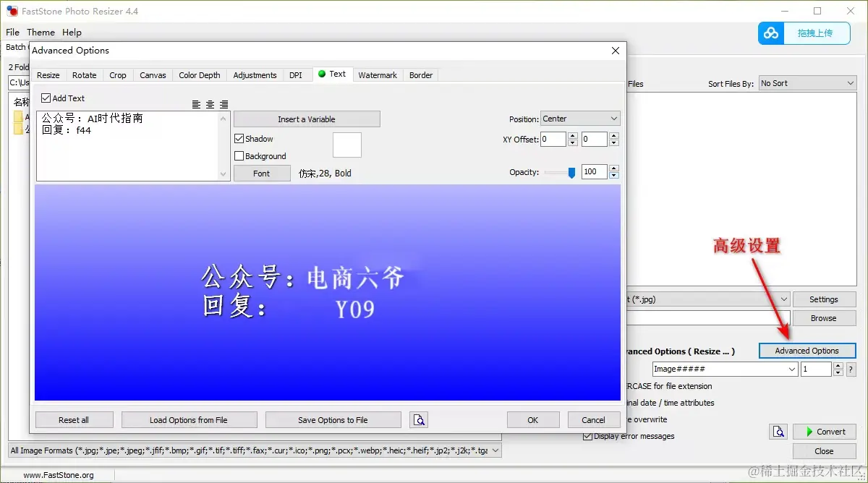Viewport: 868px width, 483px height.
Task: Click the Save Options to File button
Action: (333, 419)
